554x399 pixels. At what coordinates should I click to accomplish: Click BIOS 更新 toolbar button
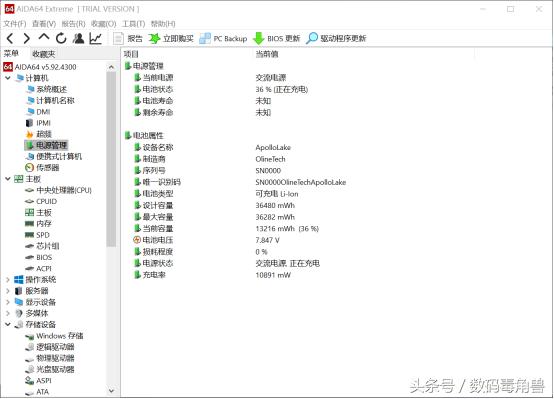277,39
